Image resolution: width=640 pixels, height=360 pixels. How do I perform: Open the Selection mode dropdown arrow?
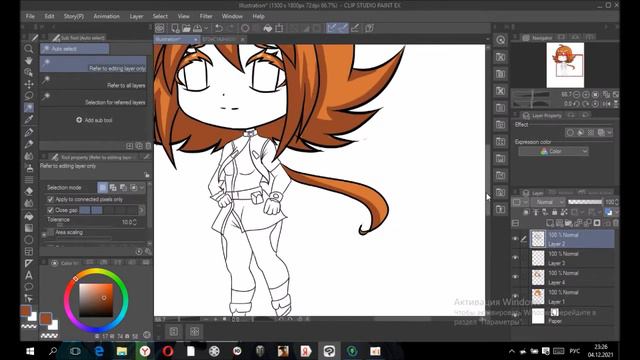pos(142,188)
